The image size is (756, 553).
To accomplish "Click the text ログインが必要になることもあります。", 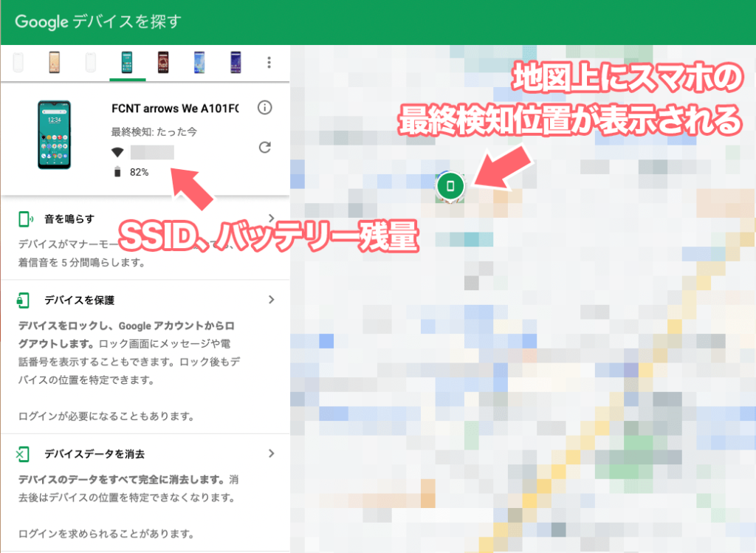I will (x=106, y=416).
